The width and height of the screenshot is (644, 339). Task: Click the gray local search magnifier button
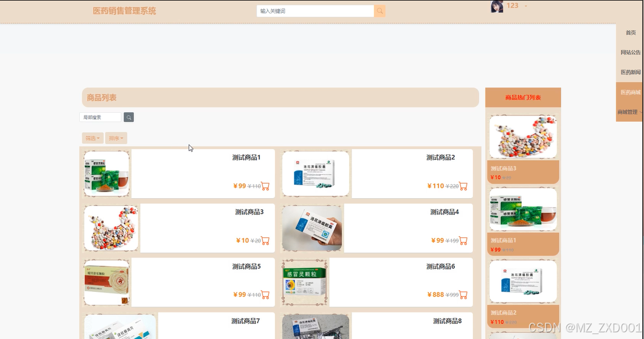[x=129, y=117]
